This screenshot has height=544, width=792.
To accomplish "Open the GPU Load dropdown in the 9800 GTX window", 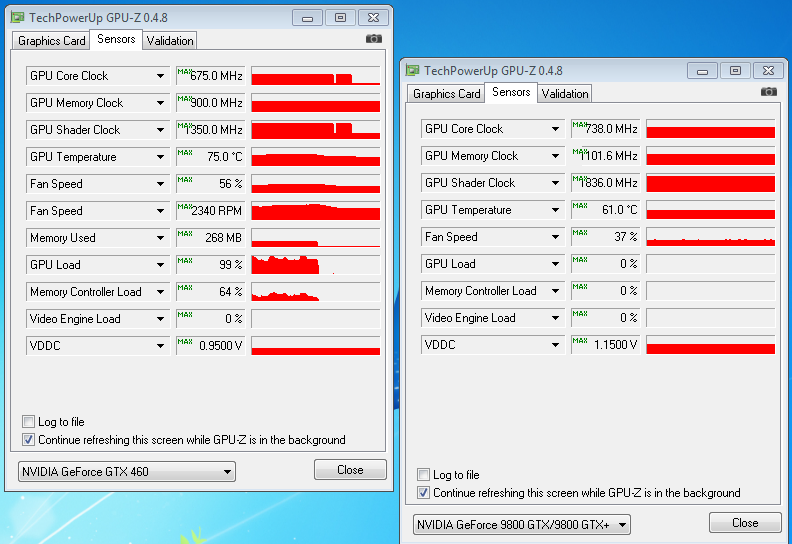I will point(492,264).
